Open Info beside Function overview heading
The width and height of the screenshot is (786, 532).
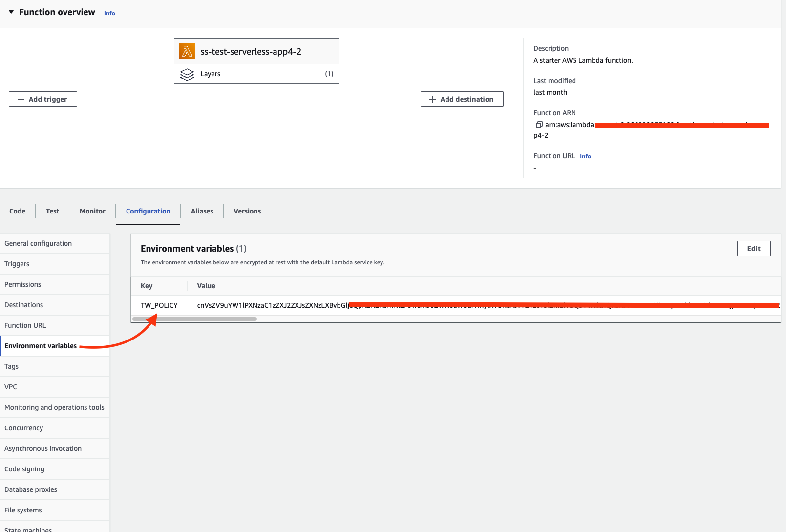[109, 13]
